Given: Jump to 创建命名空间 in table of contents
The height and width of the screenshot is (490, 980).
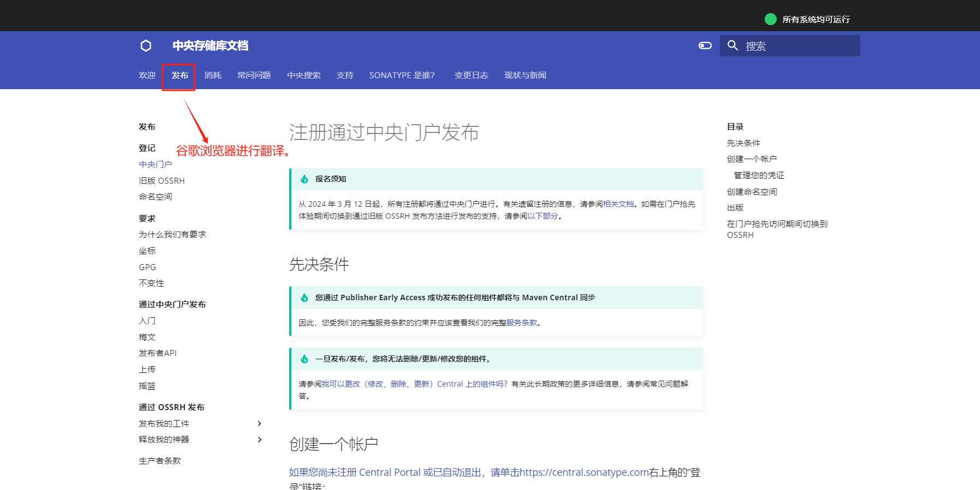Looking at the screenshot, I should (752, 192).
